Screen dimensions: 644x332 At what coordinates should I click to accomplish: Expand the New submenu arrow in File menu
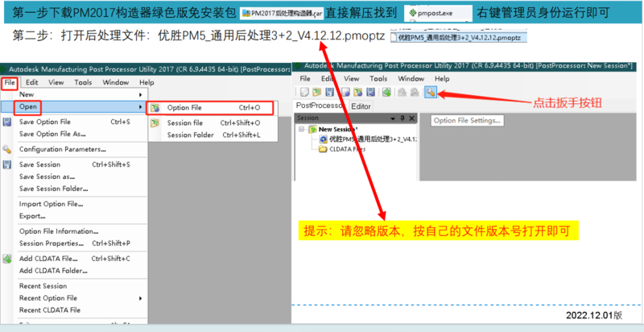[x=140, y=94]
